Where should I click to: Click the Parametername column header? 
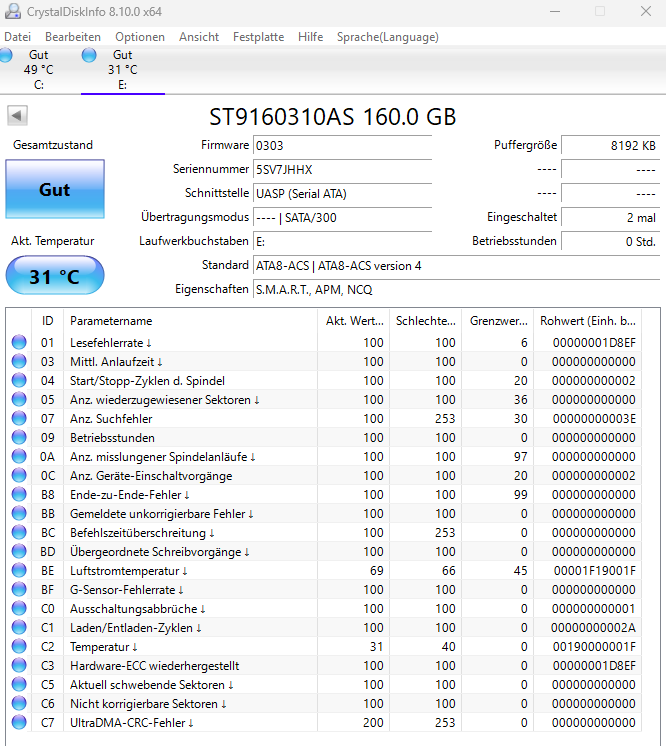coord(190,321)
